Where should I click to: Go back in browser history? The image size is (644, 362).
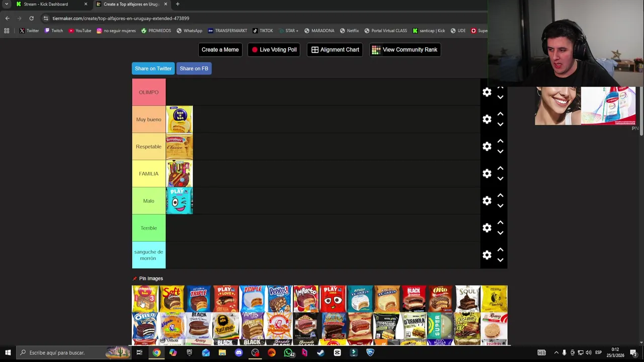(x=7, y=18)
